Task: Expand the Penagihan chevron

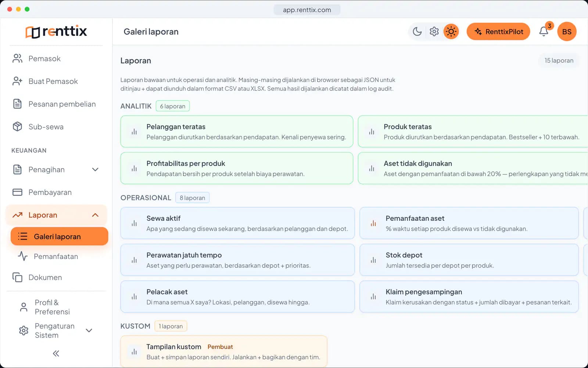Action: coord(95,170)
